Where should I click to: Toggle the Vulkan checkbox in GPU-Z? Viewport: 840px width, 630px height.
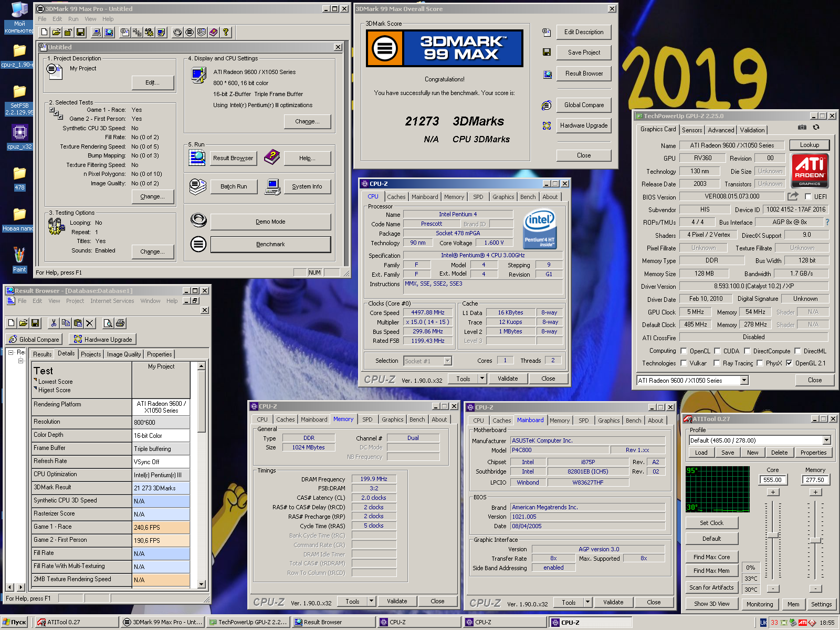[x=684, y=363]
